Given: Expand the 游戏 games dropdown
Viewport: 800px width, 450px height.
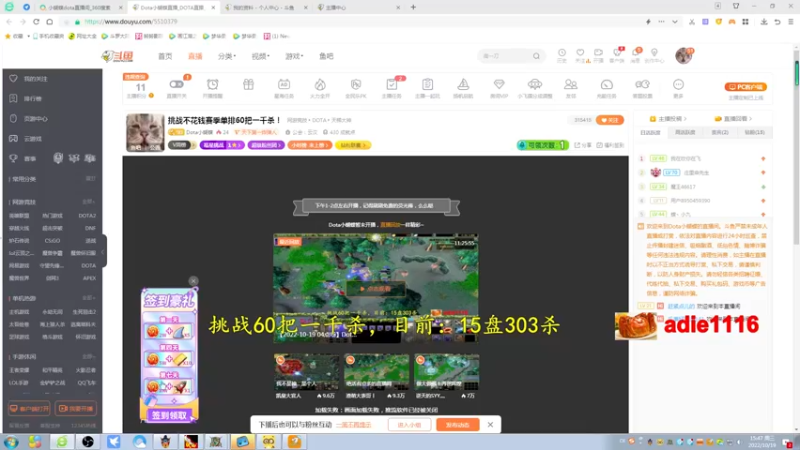Looking at the screenshot, I should (294, 56).
